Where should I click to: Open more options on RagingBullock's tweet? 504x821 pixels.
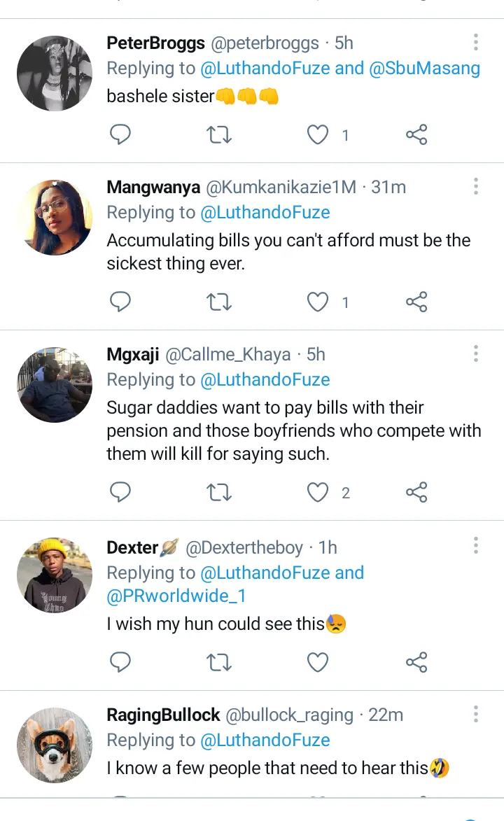[x=475, y=714]
